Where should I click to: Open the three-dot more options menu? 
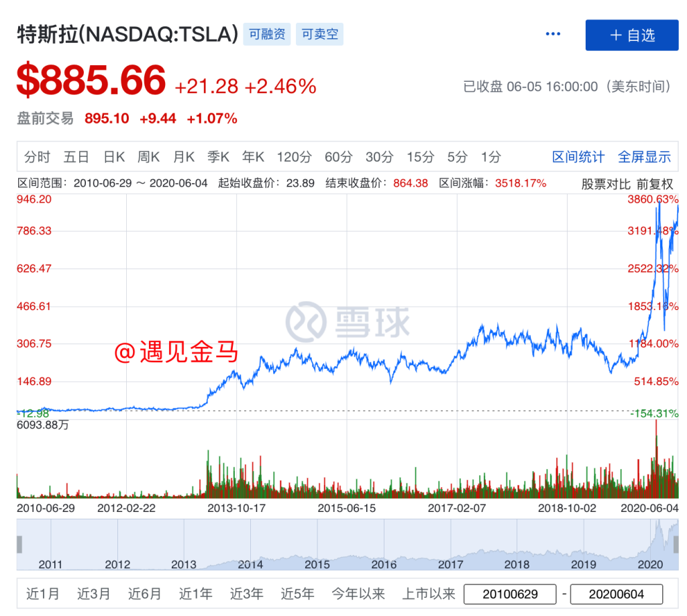click(553, 34)
